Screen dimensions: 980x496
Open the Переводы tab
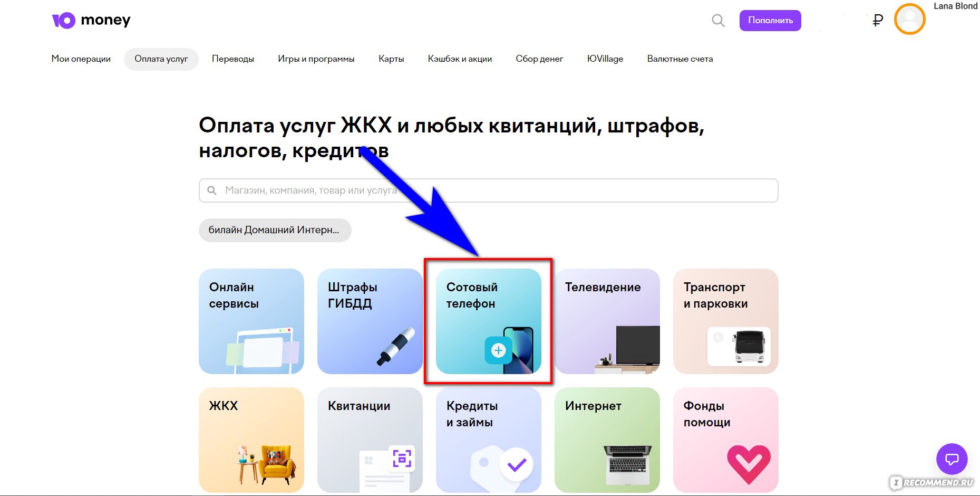point(233,59)
